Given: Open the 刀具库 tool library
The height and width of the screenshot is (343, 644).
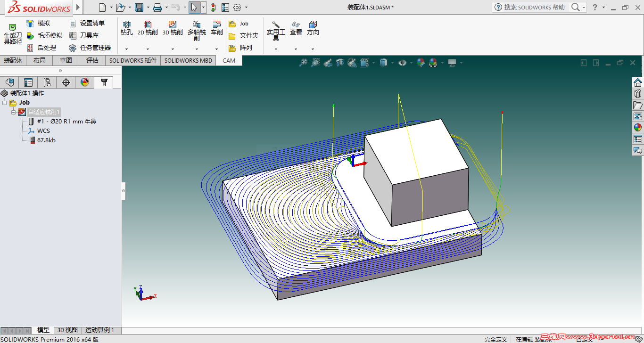Looking at the screenshot, I should click(x=83, y=35).
